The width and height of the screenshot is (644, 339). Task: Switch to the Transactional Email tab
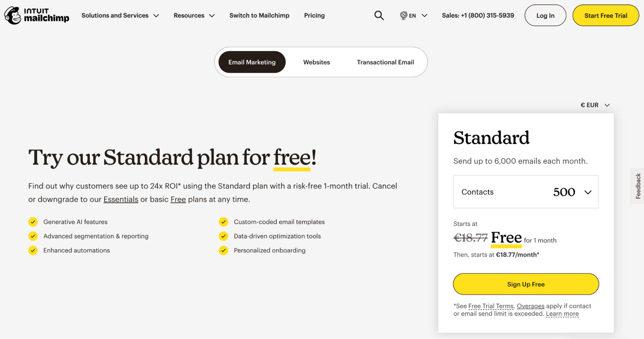point(385,62)
